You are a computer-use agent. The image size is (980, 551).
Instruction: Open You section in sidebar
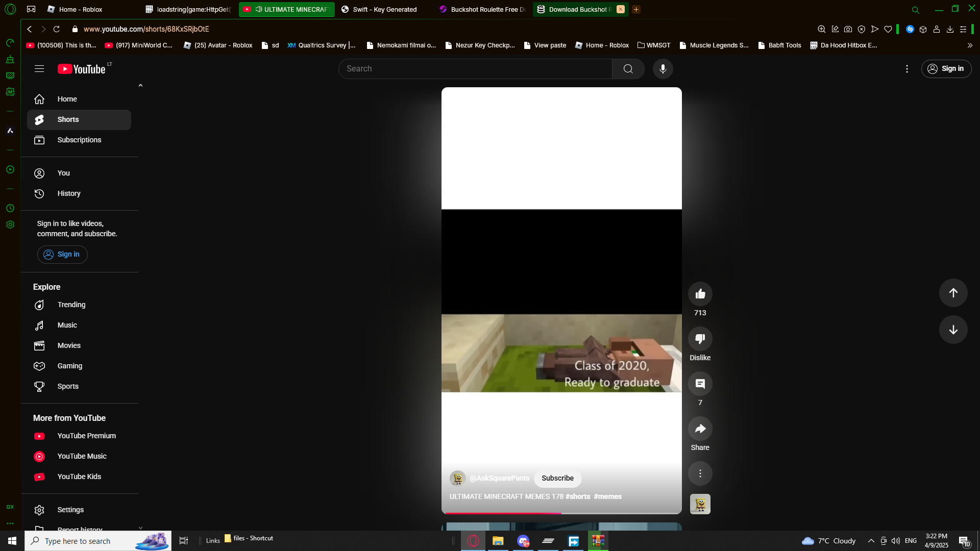click(79, 173)
